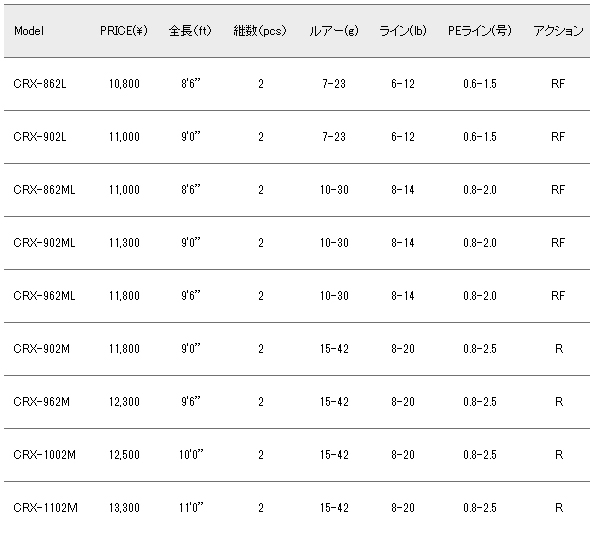Click the ライン(lb) column header
Screen dimensions: 590x533
click(403, 31)
